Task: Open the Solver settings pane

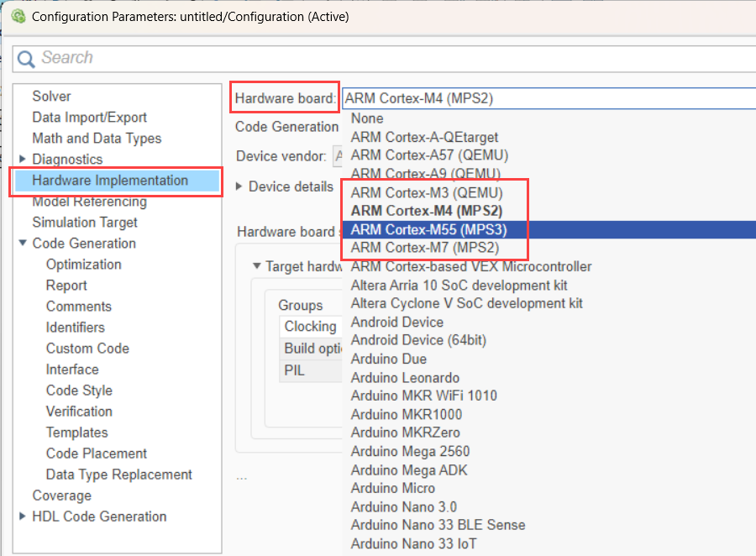Action: [x=51, y=97]
